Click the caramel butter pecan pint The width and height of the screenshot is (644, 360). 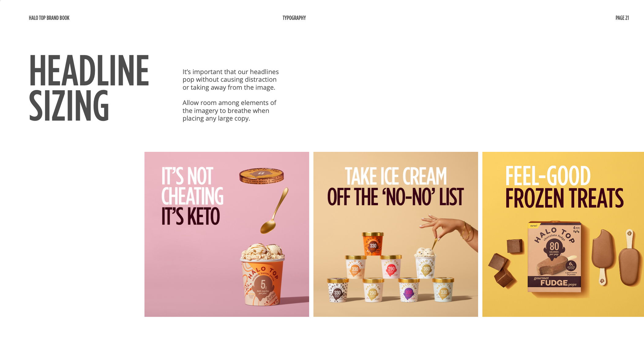click(262, 275)
